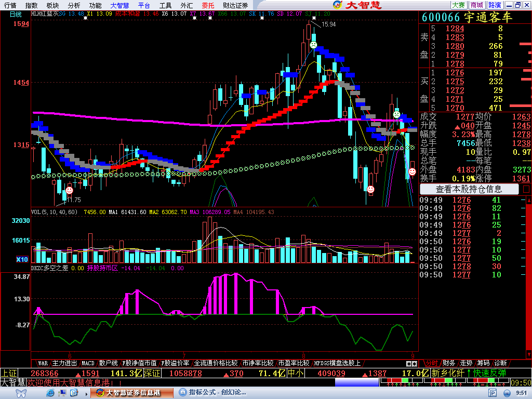Select the F股溢价率 tab
The width and height of the screenshot is (532, 399).
click(175, 363)
